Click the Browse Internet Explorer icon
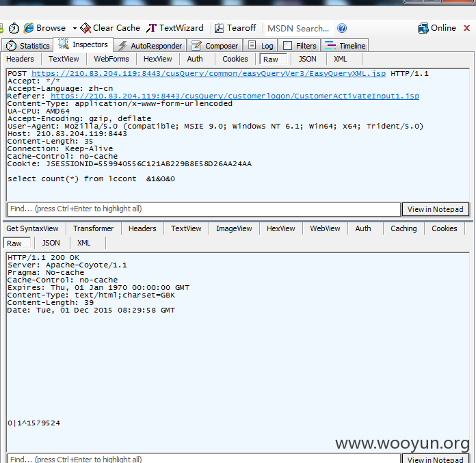The height and width of the screenshot is (463, 476). pos(29,28)
